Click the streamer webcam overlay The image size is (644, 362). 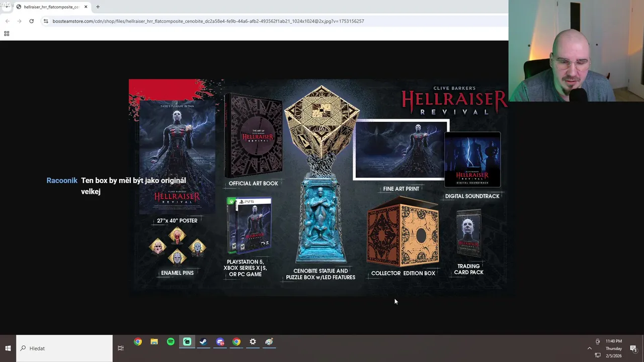point(576,51)
